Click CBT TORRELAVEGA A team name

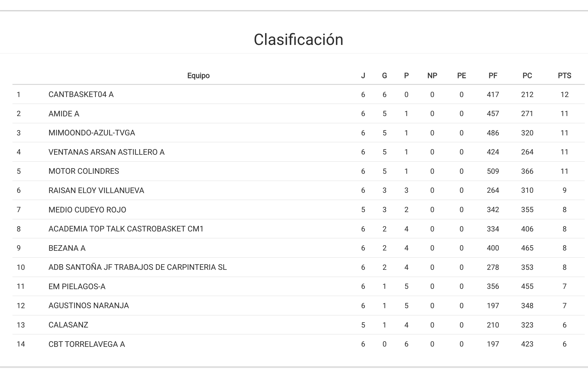click(87, 344)
